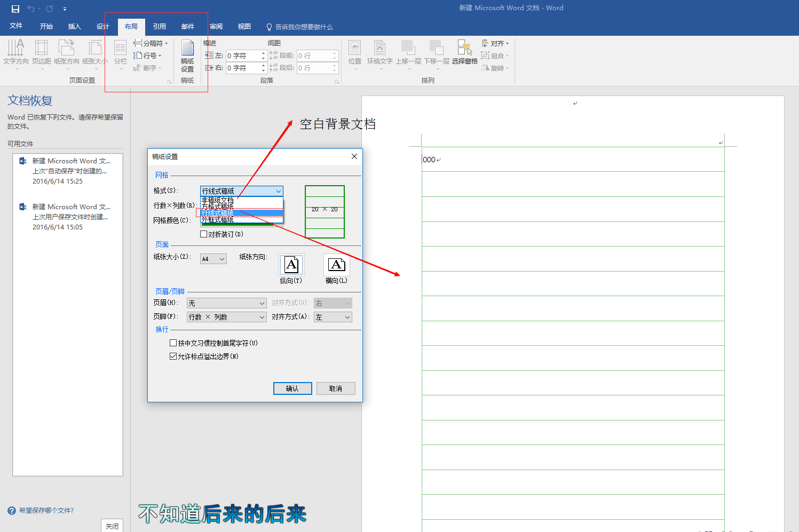Click the Undo arrow icon

(x=31, y=9)
